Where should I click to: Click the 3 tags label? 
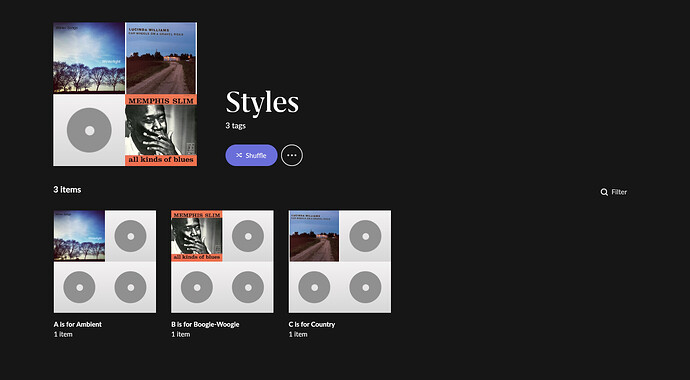tap(235, 126)
